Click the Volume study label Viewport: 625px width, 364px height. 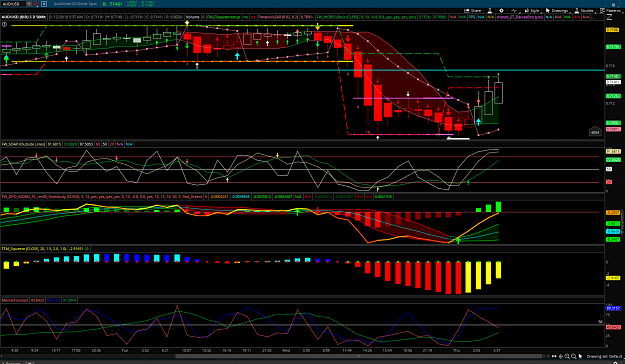point(193,17)
